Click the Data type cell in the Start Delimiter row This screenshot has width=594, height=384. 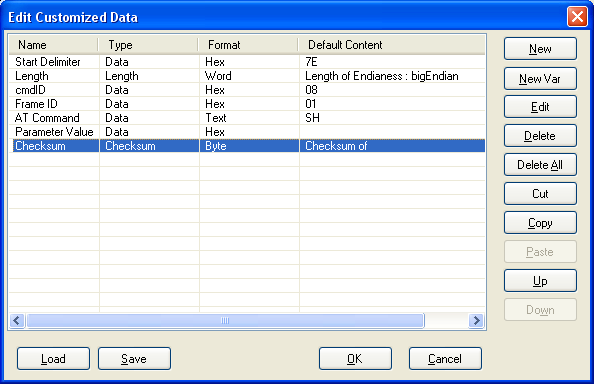click(x=149, y=62)
